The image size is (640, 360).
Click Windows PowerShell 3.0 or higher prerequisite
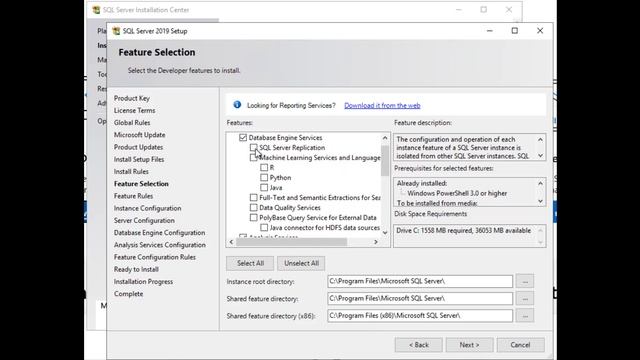pos(457,193)
